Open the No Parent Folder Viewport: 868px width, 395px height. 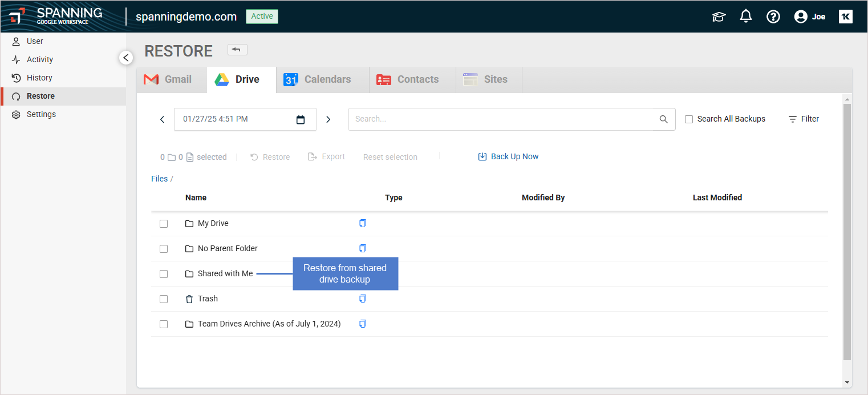point(228,248)
